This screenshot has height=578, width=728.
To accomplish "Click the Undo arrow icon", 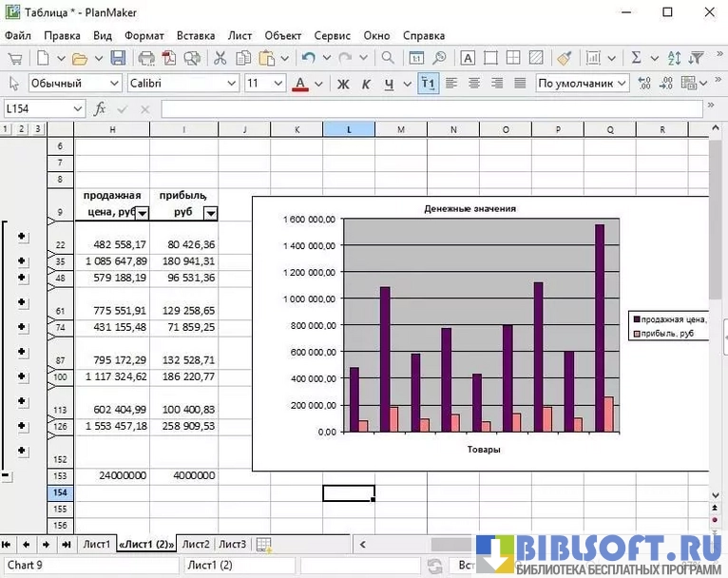I will click(308, 58).
